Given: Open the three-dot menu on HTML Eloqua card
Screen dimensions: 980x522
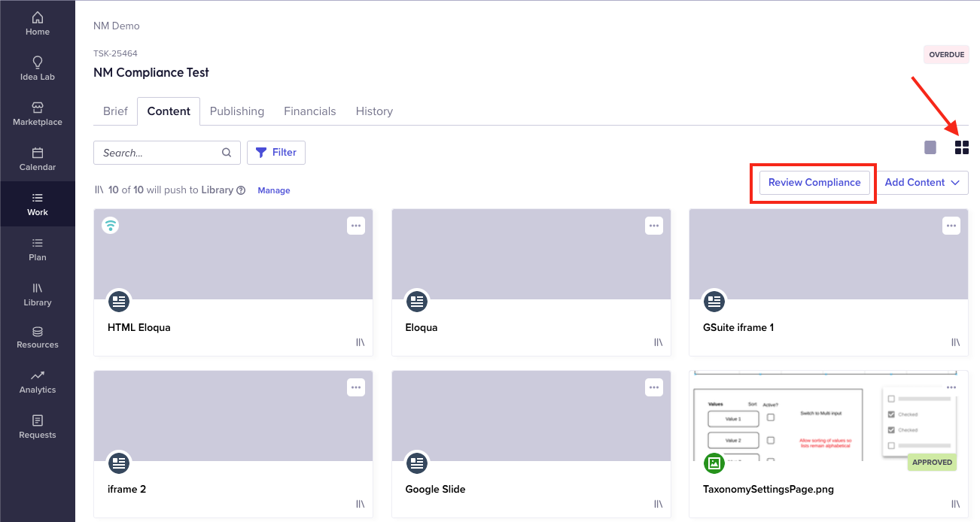Looking at the screenshot, I should [356, 226].
